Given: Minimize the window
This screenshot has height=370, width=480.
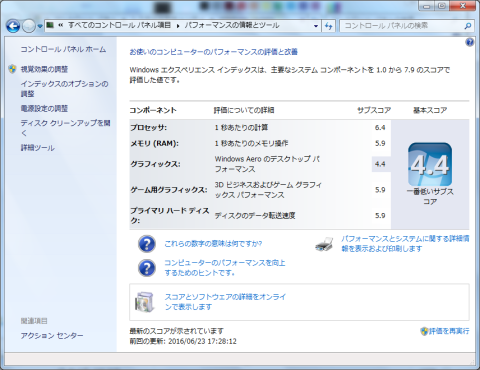Looking at the screenshot, I should click(426, 6).
